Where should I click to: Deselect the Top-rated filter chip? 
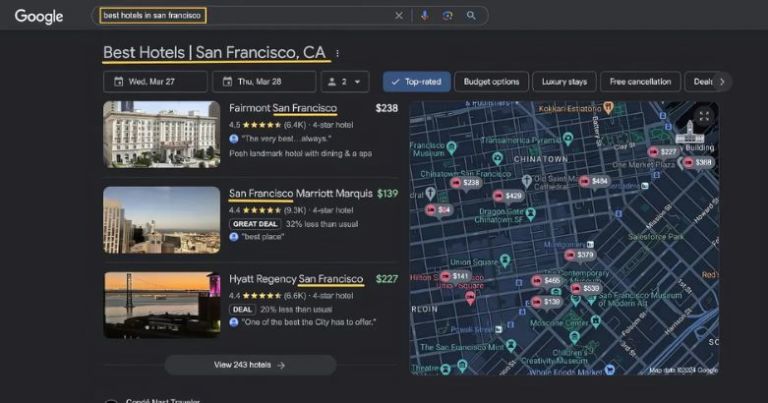[x=417, y=82]
